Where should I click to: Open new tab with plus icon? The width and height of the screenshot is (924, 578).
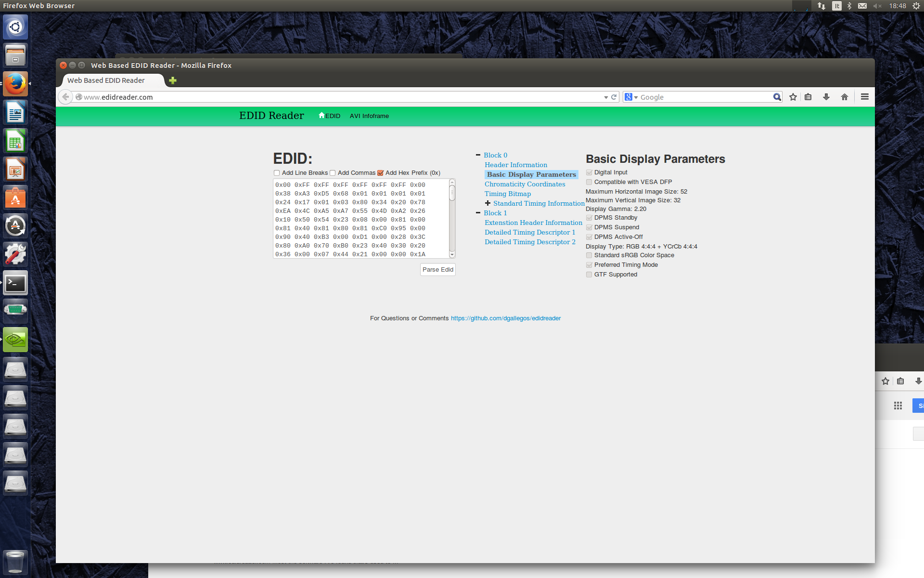pos(173,80)
